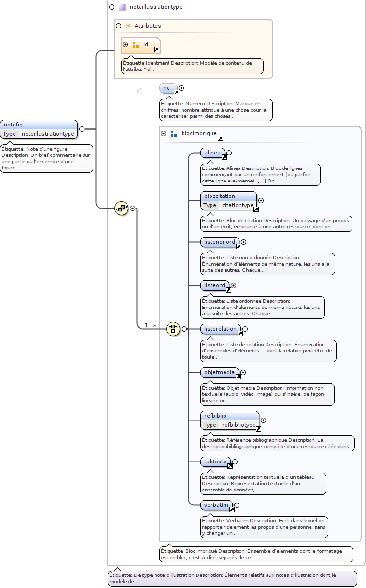Click the link arrow on tabtexte
The height and width of the screenshot is (588, 366).
[x=230, y=466]
